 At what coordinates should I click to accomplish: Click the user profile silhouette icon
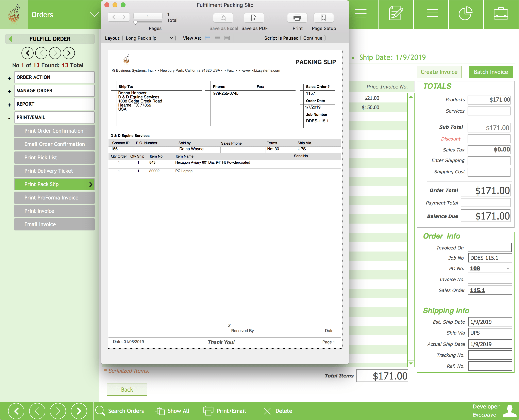pyautogui.click(x=509, y=410)
